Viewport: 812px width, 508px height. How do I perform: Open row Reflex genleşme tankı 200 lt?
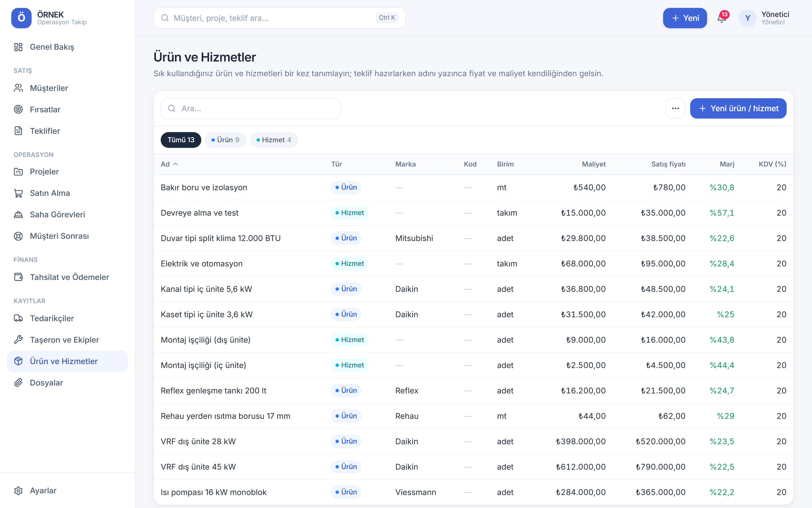(473, 391)
